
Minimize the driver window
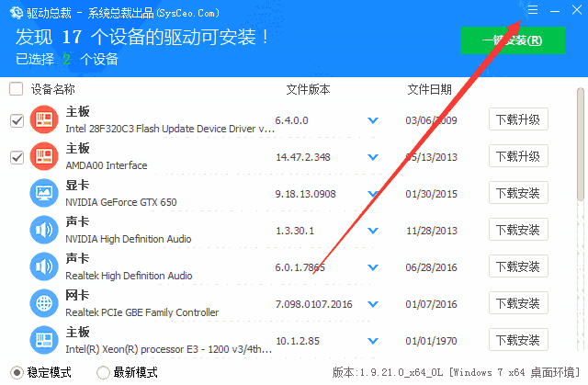coord(555,11)
